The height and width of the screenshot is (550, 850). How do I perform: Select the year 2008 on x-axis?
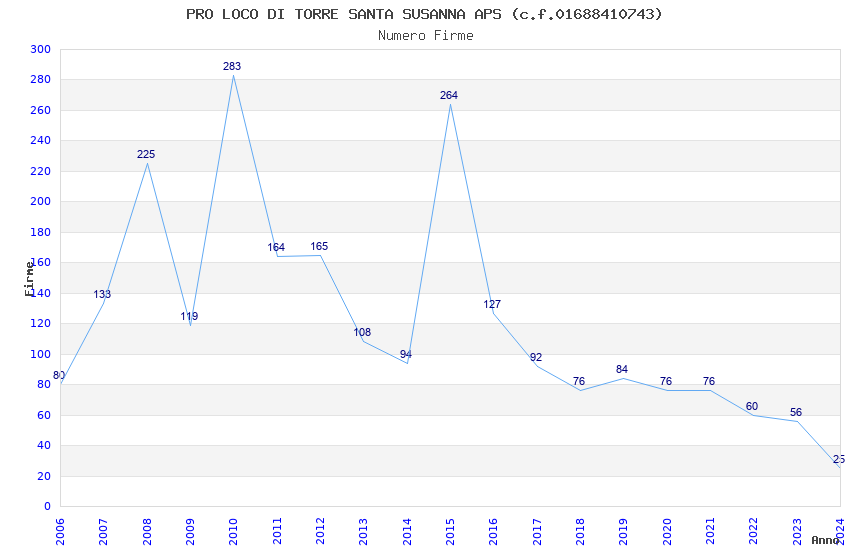point(146,532)
